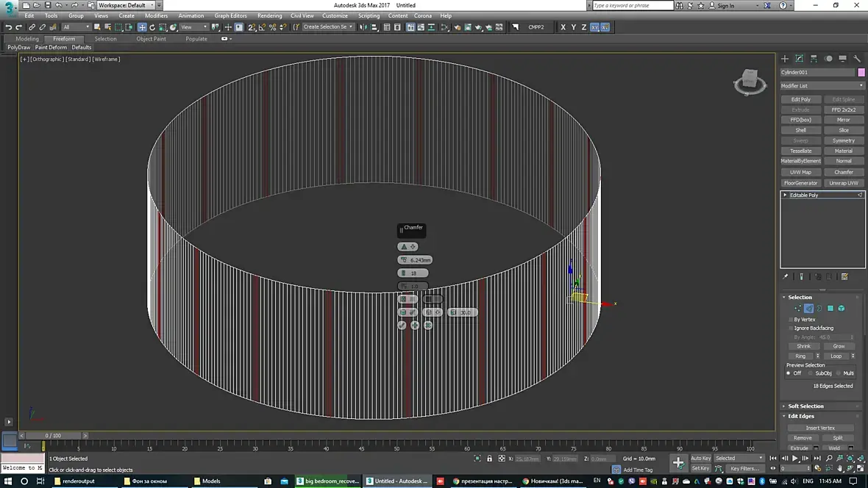Select Border sub-object level icon
The width and height of the screenshot is (868, 488).
[819, 308]
